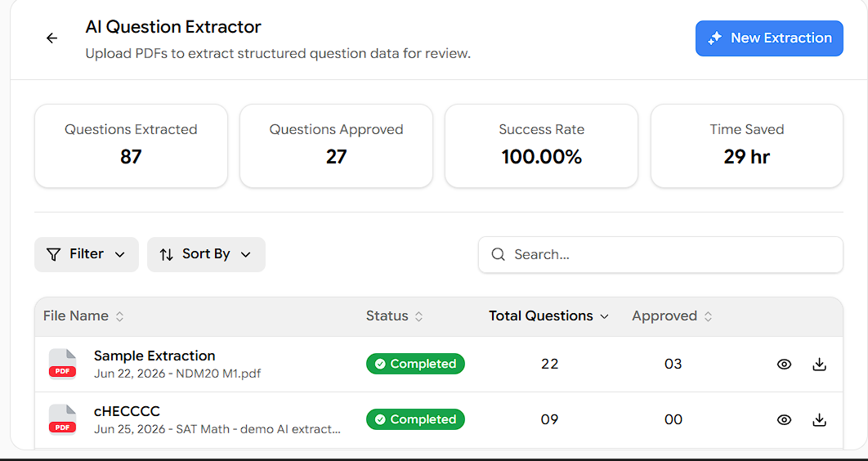The image size is (868, 461).
Task: Open the cHECCCC row title
Action: pyautogui.click(x=127, y=411)
